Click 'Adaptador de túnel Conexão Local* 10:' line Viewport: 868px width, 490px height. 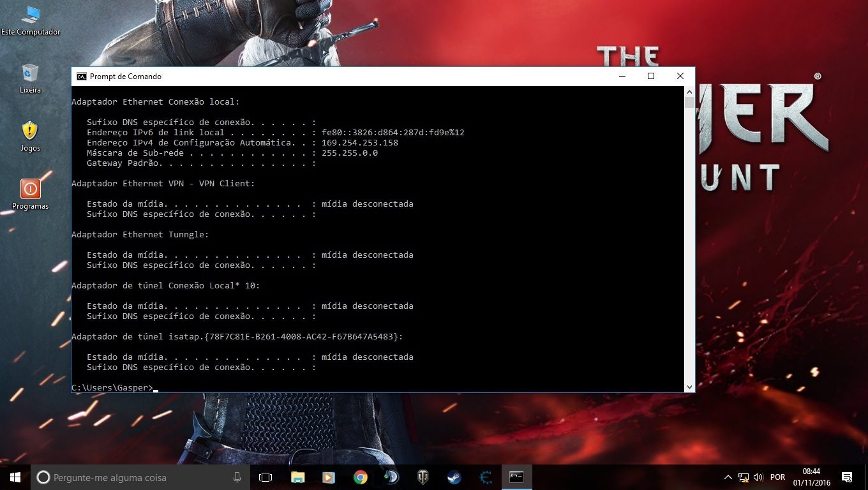pyautogui.click(x=166, y=286)
